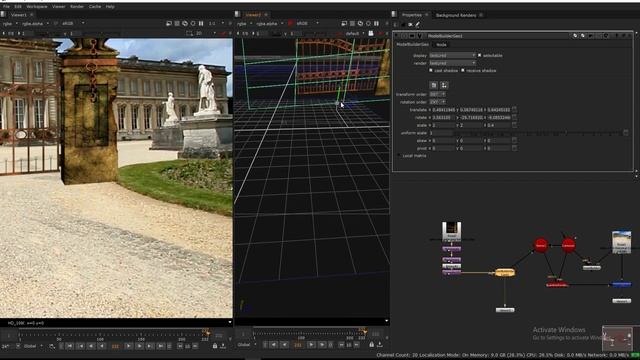Open the transform order dropdown
640x360 pixels.
click(437, 94)
